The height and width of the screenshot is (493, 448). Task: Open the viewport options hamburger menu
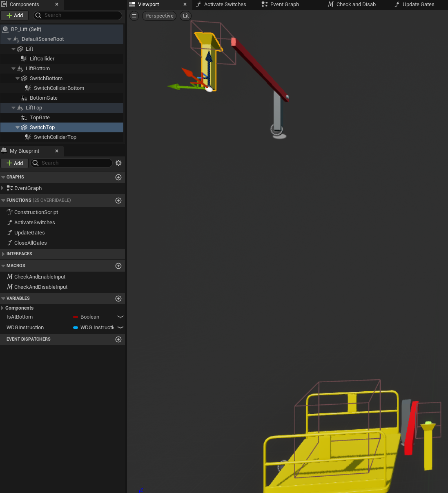point(134,16)
